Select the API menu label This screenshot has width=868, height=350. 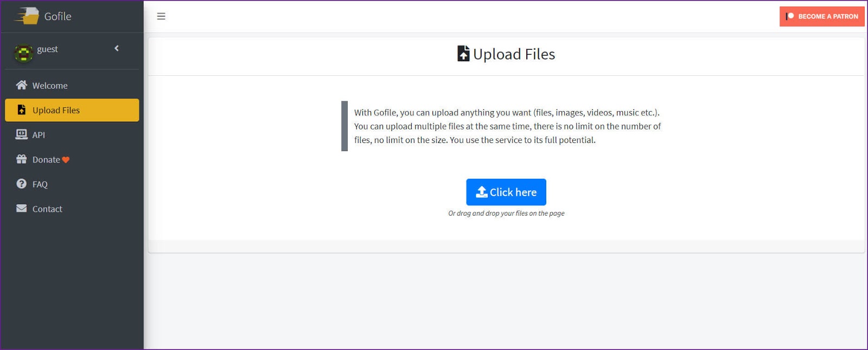pyautogui.click(x=39, y=135)
